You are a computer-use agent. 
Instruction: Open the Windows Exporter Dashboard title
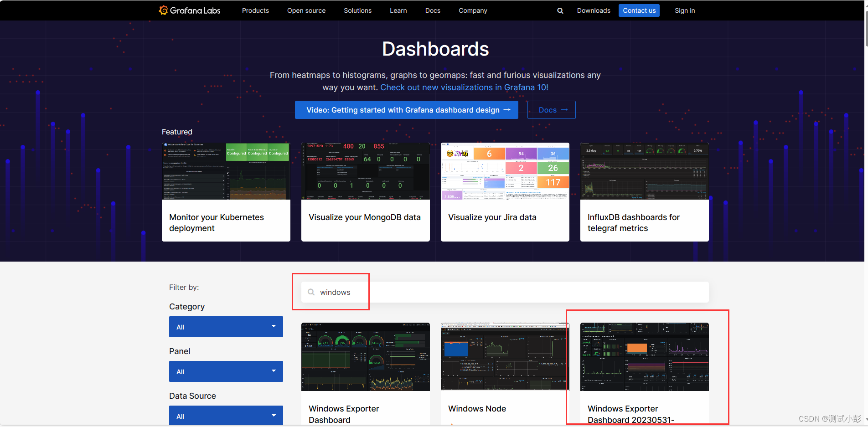(x=344, y=414)
